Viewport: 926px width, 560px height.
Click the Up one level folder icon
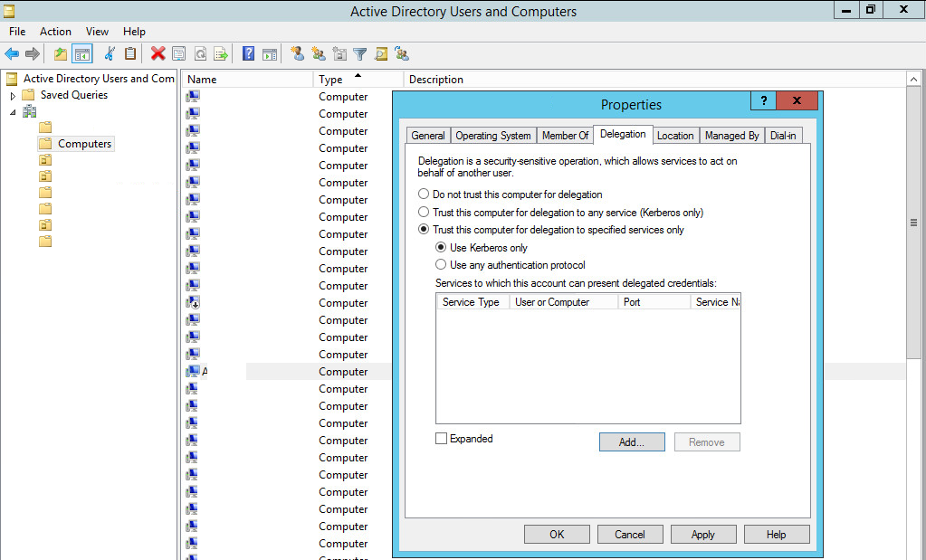61,54
